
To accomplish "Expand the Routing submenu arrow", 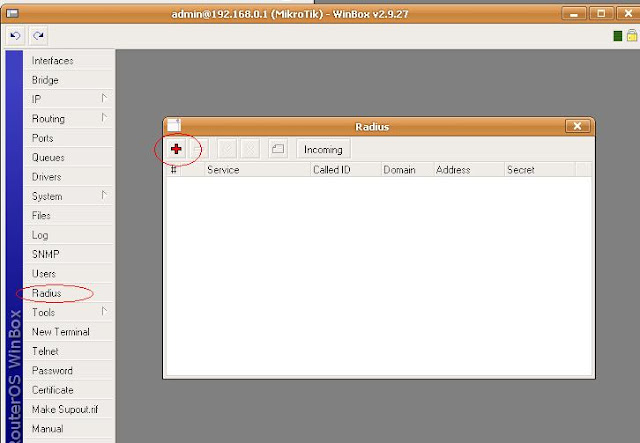I will point(104,118).
